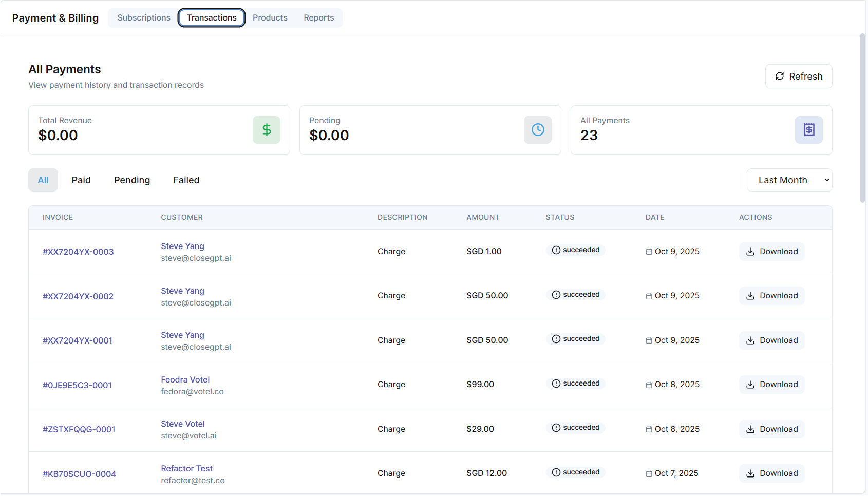Show only Pending payments
The height and width of the screenshot is (496, 868).
(132, 180)
